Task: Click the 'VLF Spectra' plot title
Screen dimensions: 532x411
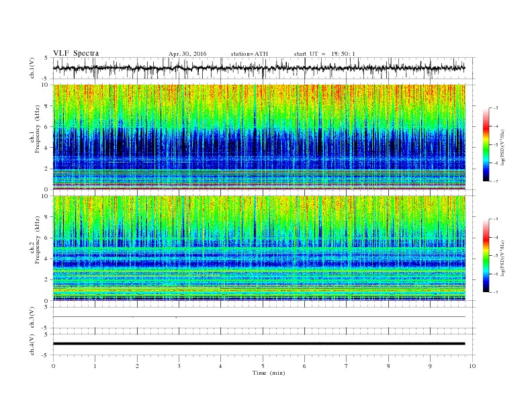Action: pyautogui.click(x=76, y=53)
